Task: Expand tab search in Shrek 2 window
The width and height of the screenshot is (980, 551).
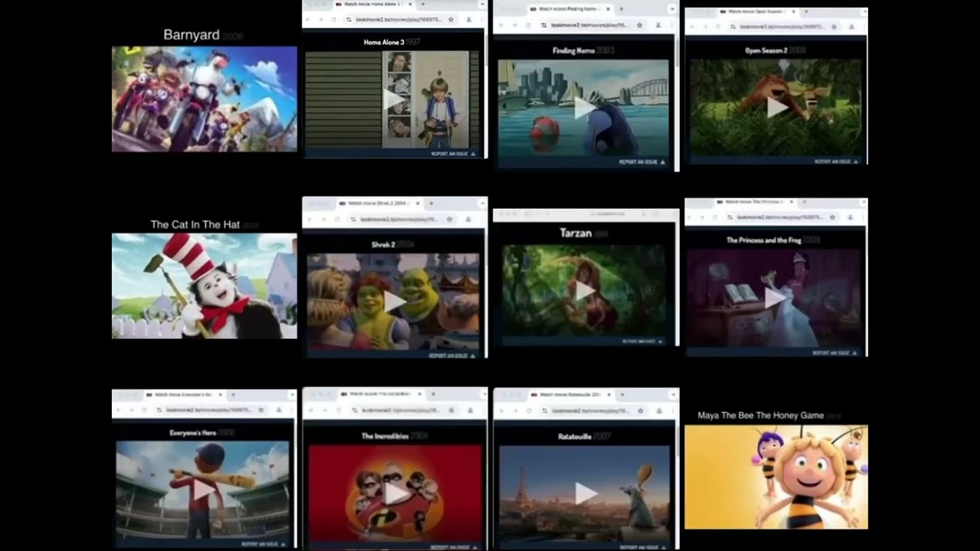Action: point(481,204)
